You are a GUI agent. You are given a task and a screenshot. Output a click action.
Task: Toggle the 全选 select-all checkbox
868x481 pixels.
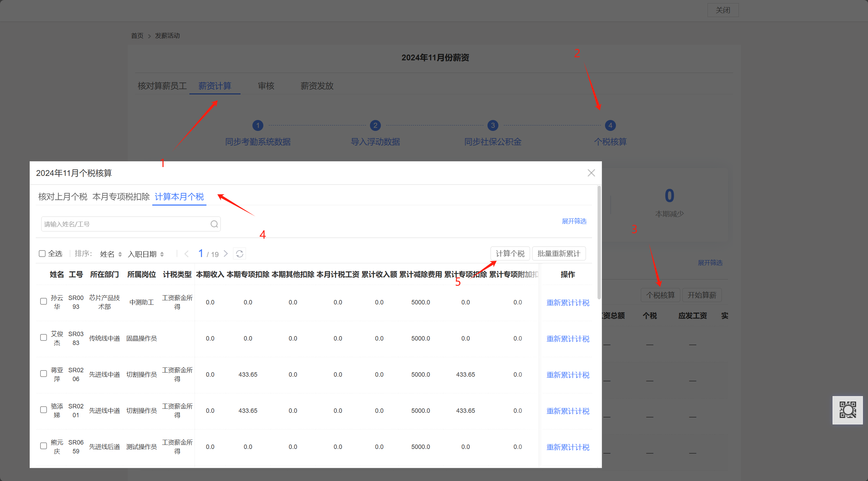point(42,254)
